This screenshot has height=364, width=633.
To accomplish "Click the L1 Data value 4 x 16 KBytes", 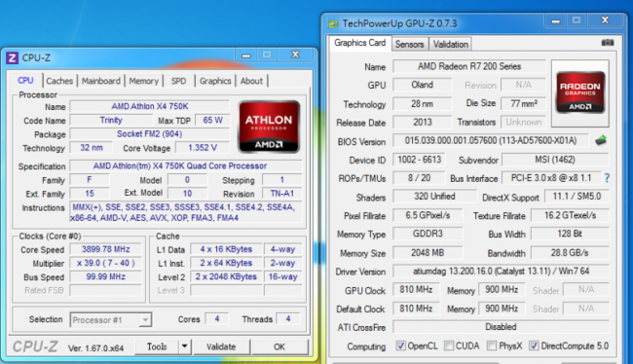I will (x=226, y=249).
